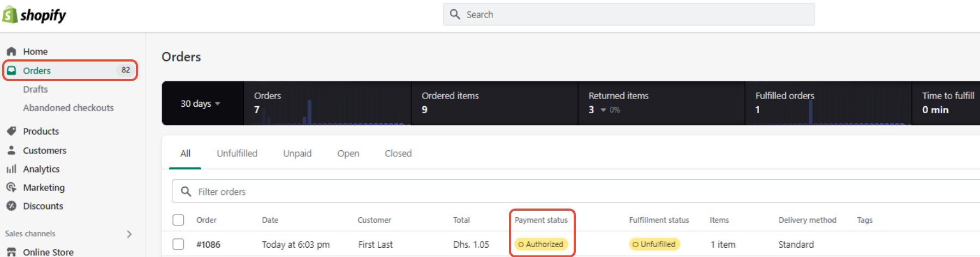Image resolution: width=980 pixels, height=257 pixels.
Task: Click the Orders metric card showing 7
Action: pyautogui.click(x=327, y=103)
